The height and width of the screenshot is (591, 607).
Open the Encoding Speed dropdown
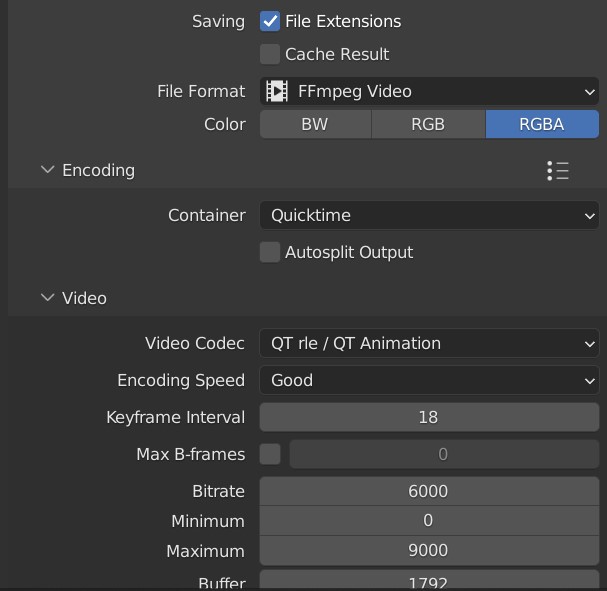429,380
